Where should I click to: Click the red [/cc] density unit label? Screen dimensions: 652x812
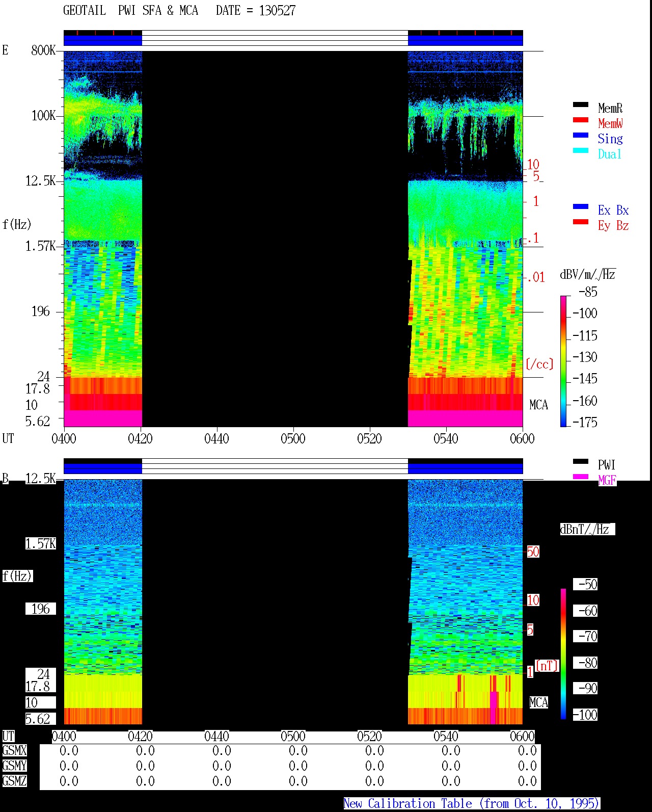(x=539, y=364)
